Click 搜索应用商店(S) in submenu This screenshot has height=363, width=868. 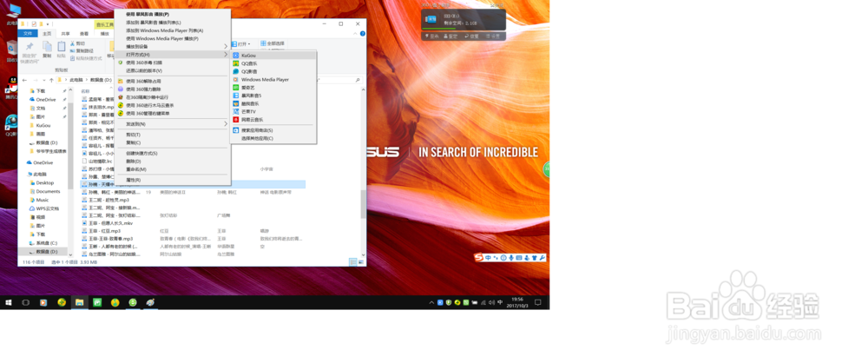tap(273, 130)
